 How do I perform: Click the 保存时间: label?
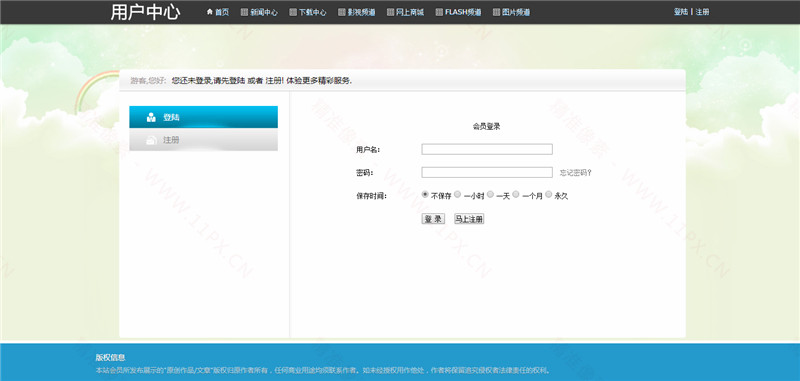click(371, 196)
